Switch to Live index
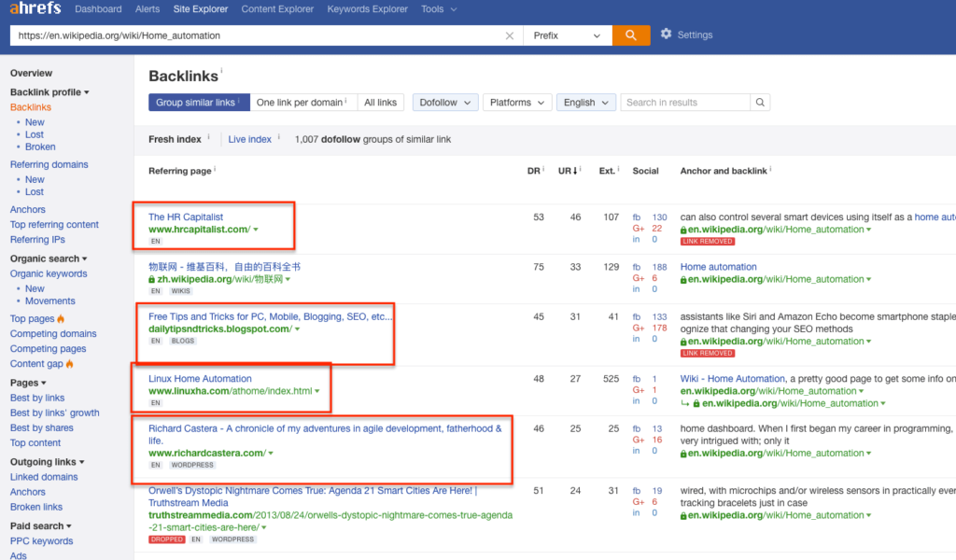The height and width of the screenshot is (560, 956). coord(250,140)
